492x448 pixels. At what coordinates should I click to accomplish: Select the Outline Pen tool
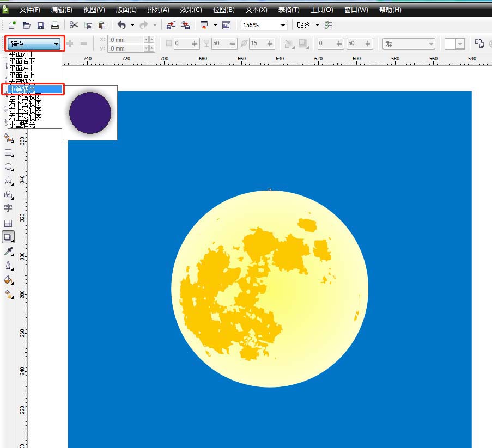pos(8,266)
